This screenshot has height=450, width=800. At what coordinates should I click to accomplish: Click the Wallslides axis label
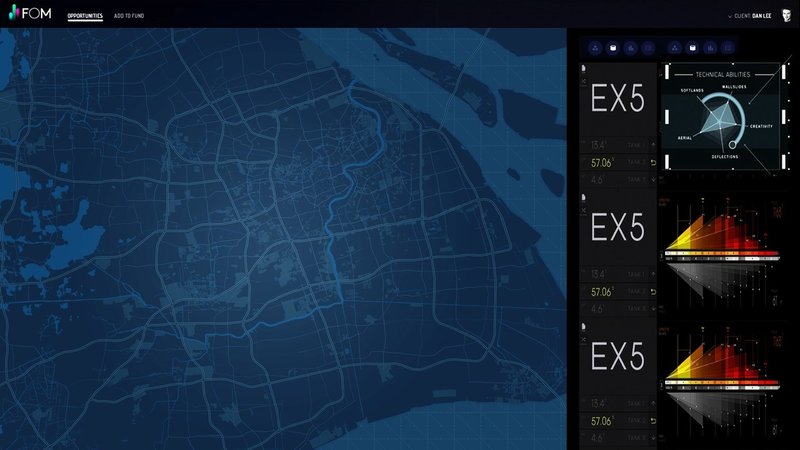click(x=734, y=87)
